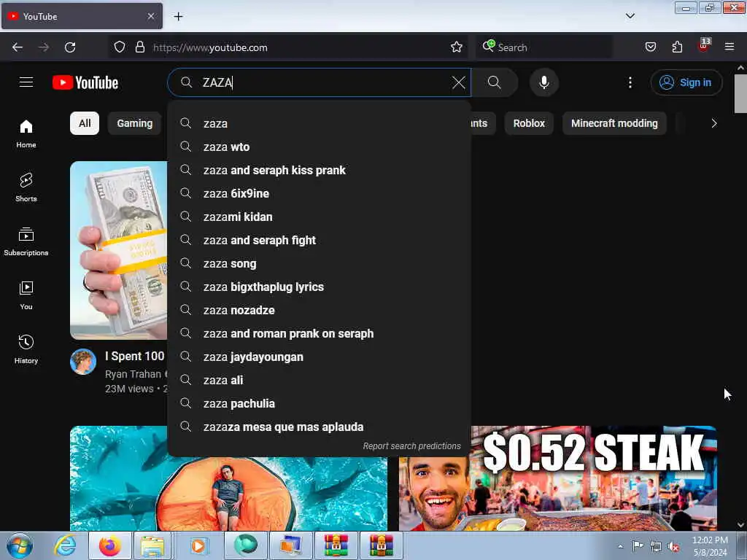Choose suggestion 'zaza ali'
This screenshot has width=747, height=560.
point(320,380)
